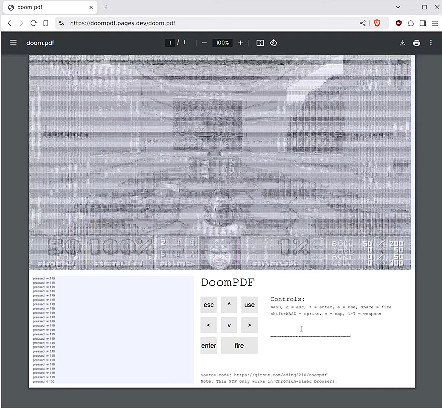Click the left arrow game button
This screenshot has height=408, width=442.
[x=209, y=325]
